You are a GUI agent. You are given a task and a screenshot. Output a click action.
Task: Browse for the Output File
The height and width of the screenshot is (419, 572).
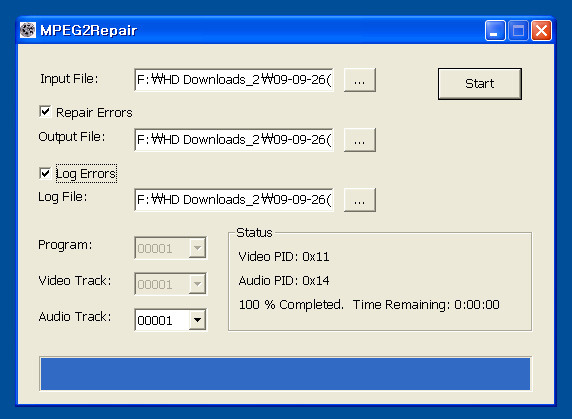(x=360, y=140)
